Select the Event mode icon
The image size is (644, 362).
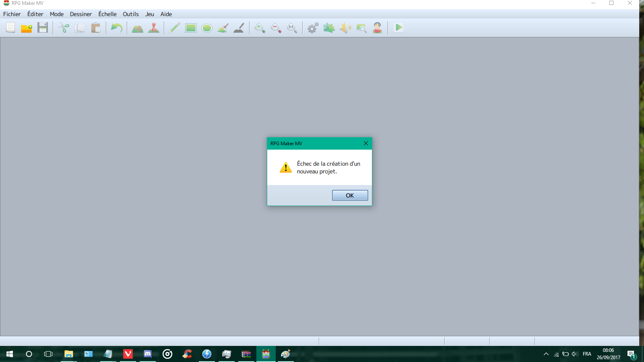click(x=154, y=28)
